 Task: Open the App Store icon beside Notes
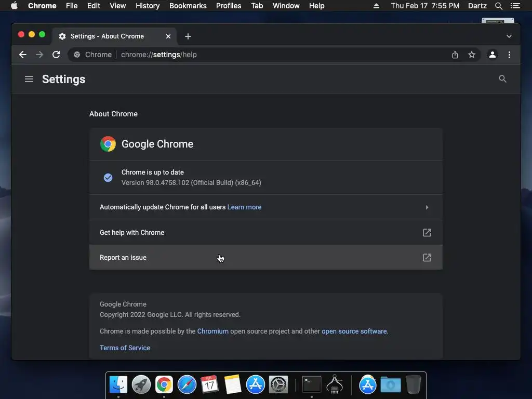tap(255, 385)
